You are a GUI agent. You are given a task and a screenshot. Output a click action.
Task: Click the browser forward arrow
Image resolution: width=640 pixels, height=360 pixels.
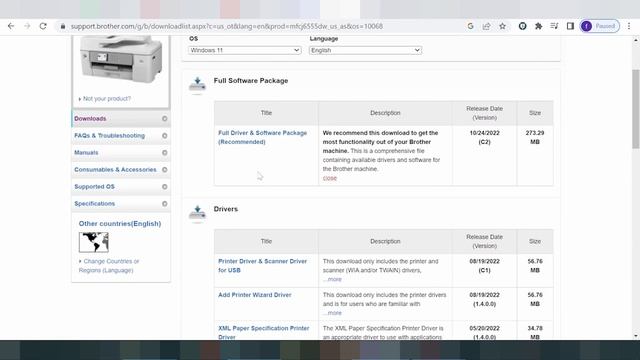coord(27,26)
